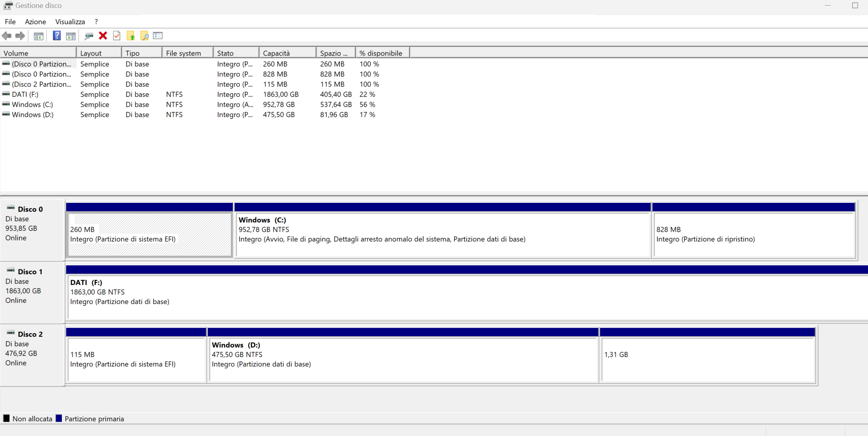Open the Visualizza menu
This screenshot has height=436, width=868.
click(70, 22)
